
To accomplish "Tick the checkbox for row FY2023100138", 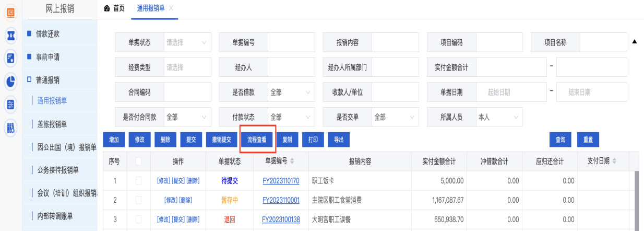I will tap(138, 219).
